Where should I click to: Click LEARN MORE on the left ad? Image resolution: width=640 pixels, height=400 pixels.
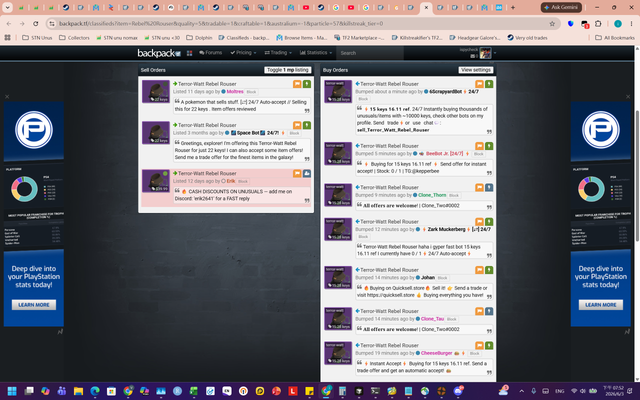(x=34, y=305)
